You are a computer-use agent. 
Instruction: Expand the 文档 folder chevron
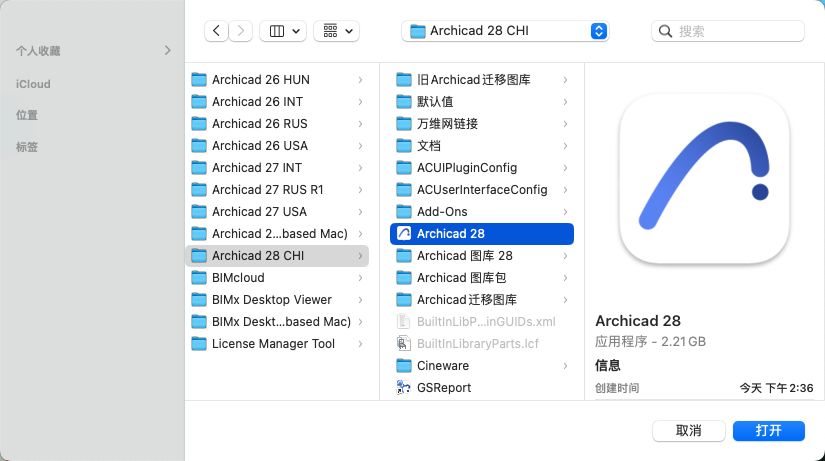click(565, 146)
